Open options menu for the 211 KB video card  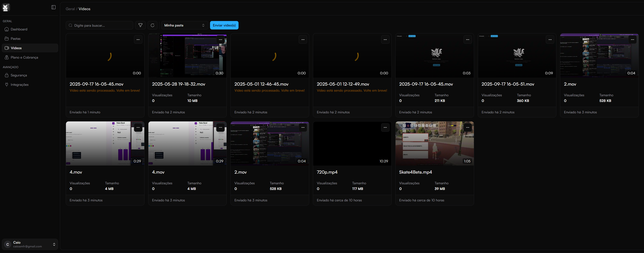point(467,40)
